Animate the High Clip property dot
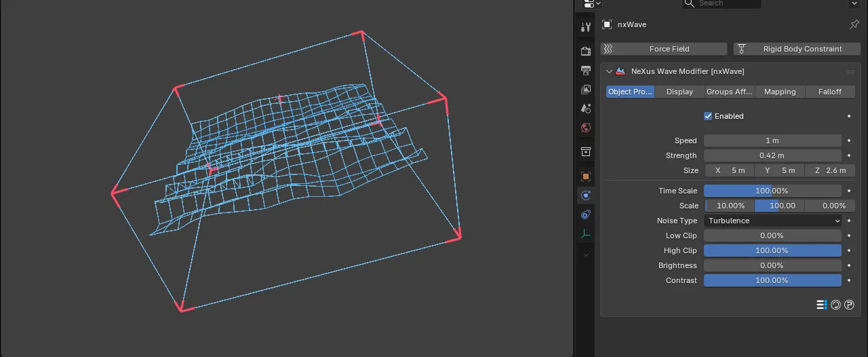Screen dimensions: 868x357 tap(849, 250)
